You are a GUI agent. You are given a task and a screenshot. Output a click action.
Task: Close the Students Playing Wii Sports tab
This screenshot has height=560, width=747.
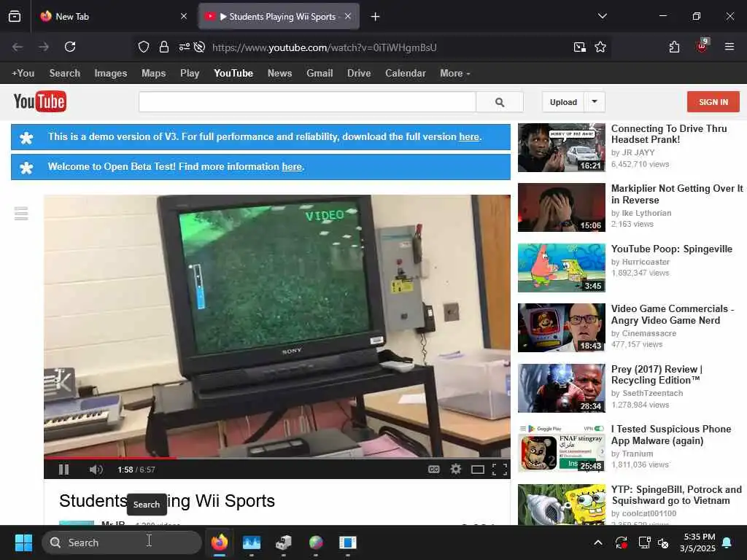click(x=348, y=16)
